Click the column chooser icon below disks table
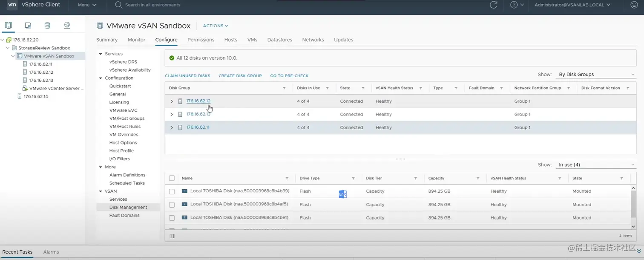 click(172, 236)
